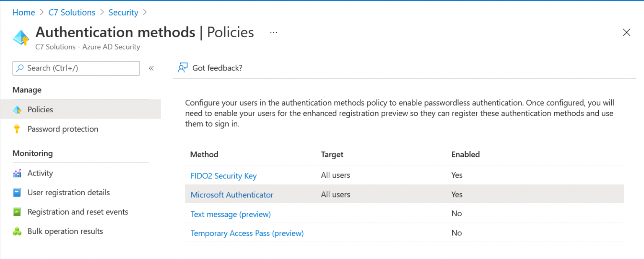Click the Authentication methods page icon
Viewport: 644px width, 259px height.
[x=21, y=37]
